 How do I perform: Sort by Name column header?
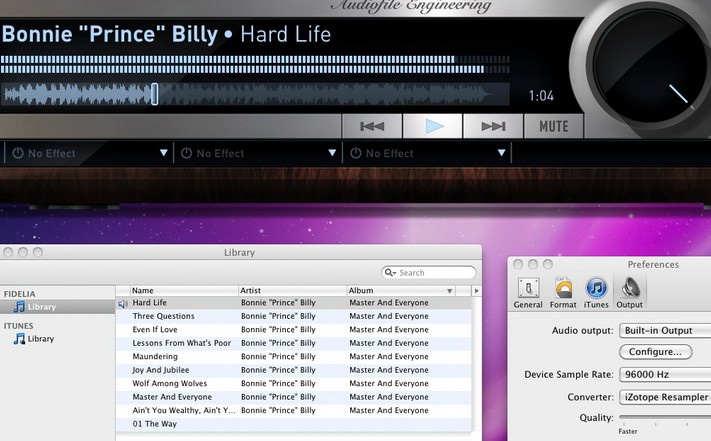click(185, 291)
